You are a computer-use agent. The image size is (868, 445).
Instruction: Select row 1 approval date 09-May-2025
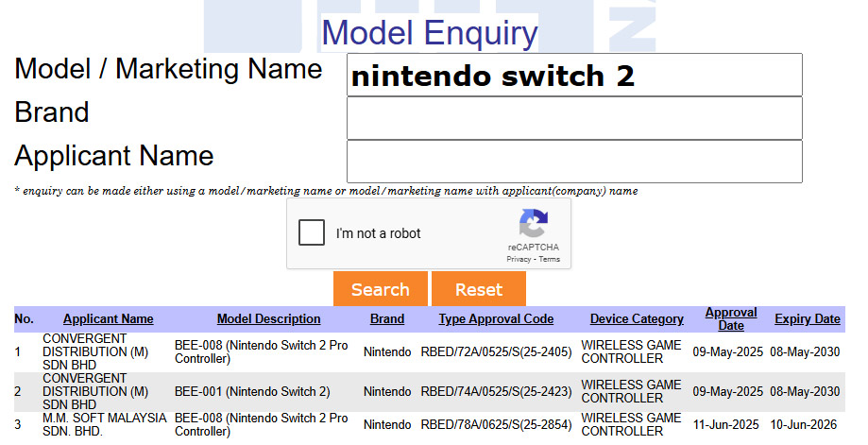click(727, 351)
